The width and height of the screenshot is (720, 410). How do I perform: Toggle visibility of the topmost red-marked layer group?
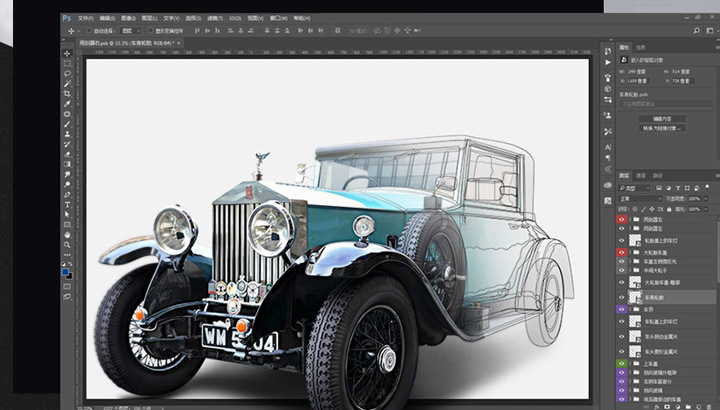[x=622, y=219]
